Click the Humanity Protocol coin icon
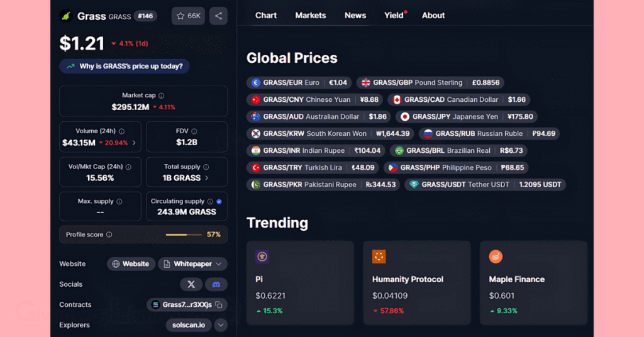The width and height of the screenshot is (644, 337). point(379,257)
